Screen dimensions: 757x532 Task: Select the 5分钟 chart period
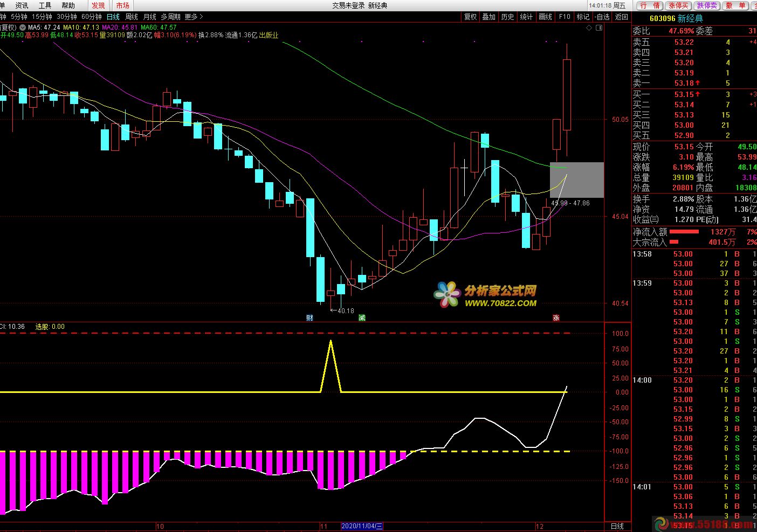point(19,17)
